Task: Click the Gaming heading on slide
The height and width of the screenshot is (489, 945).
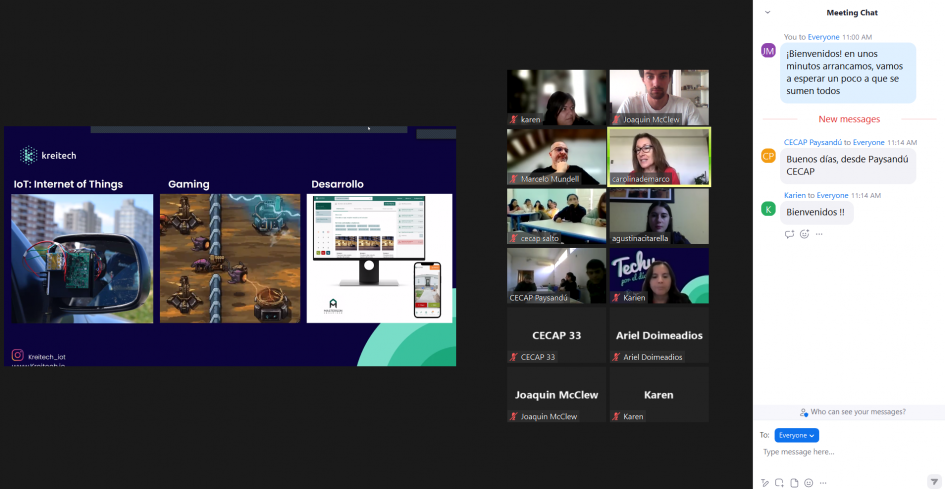Action: point(189,185)
